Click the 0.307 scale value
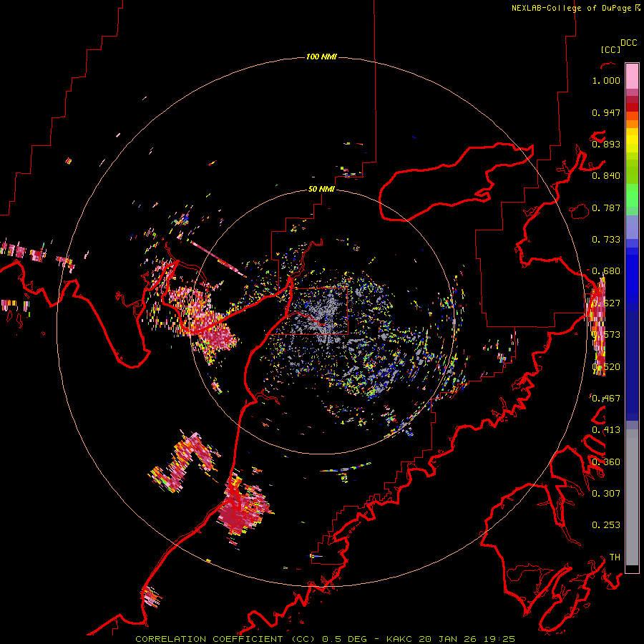The height and width of the screenshot is (644, 644). coord(606,493)
